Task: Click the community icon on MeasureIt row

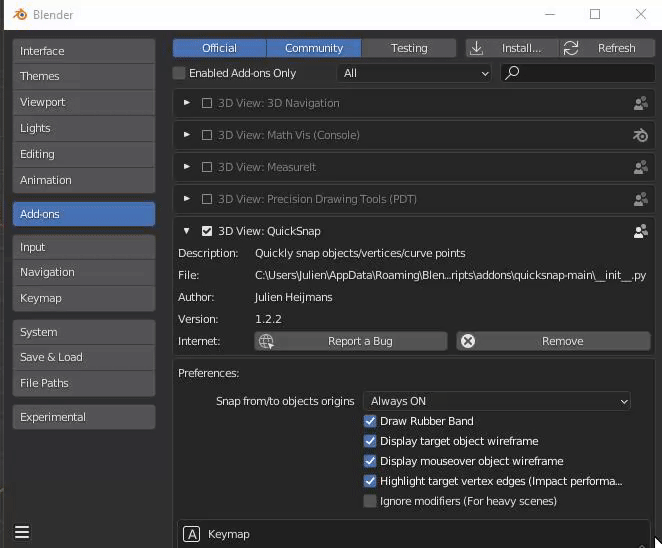Action: [640, 167]
